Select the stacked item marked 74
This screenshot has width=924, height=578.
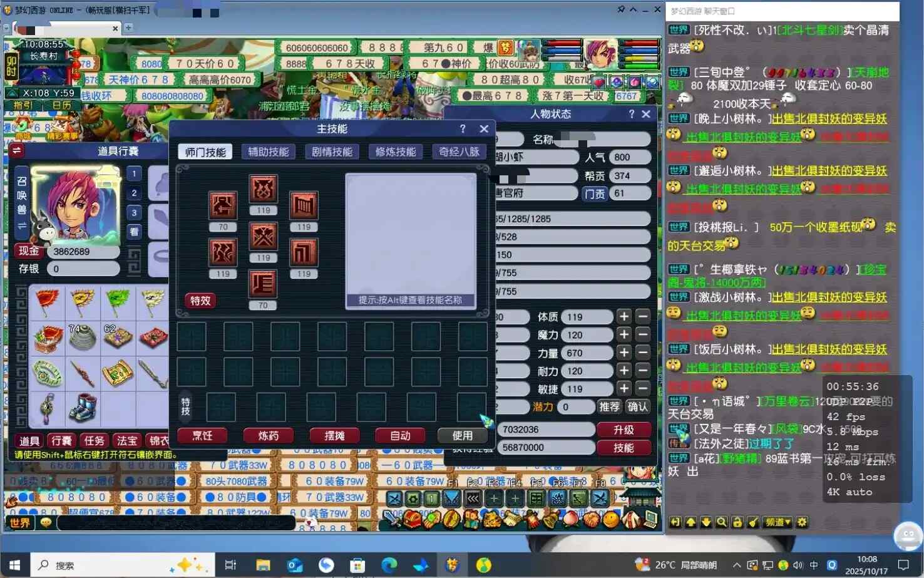pyautogui.click(x=83, y=338)
